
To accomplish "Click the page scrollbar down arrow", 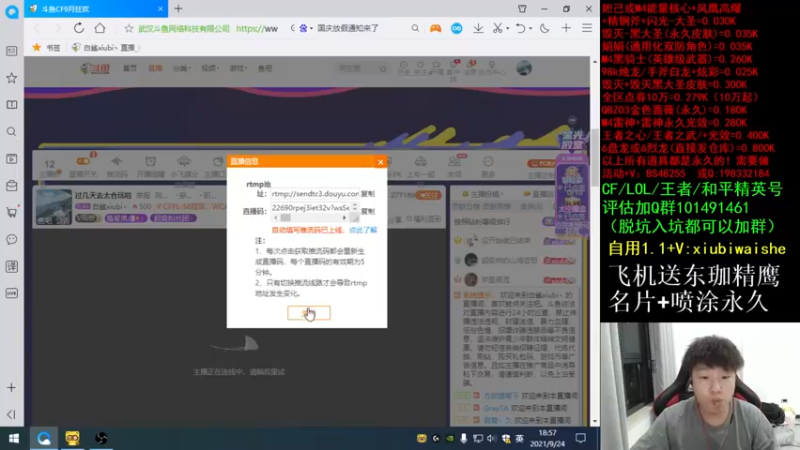I will pos(595,422).
